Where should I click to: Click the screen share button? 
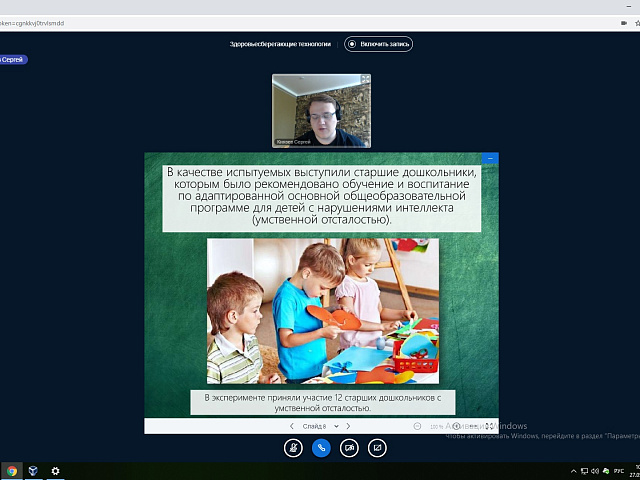click(377, 448)
